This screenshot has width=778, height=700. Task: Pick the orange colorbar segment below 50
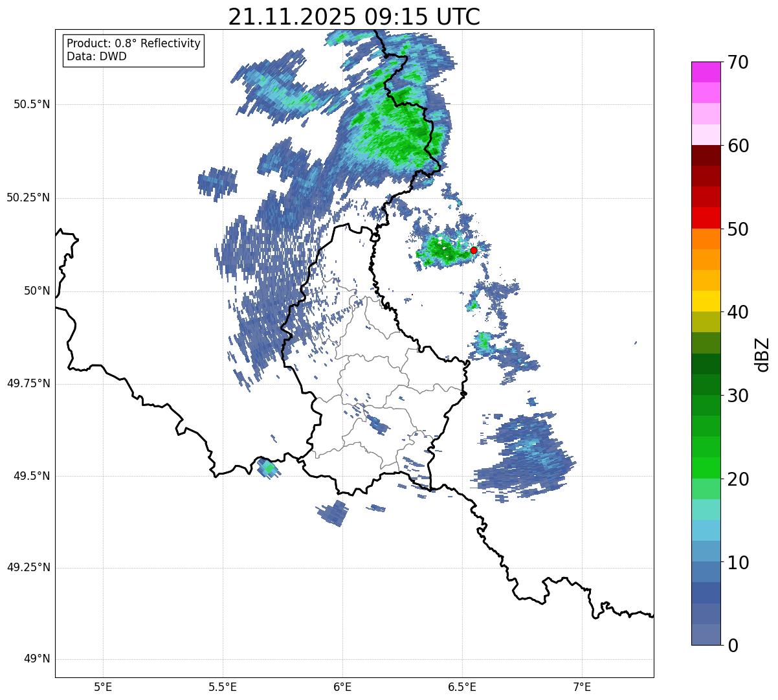pos(706,238)
